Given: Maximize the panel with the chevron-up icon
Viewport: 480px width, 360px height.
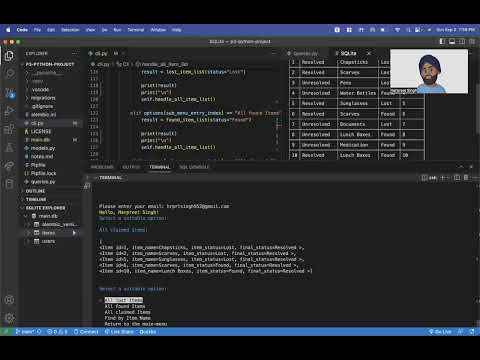Looking at the screenshot, I should [461, 167].
